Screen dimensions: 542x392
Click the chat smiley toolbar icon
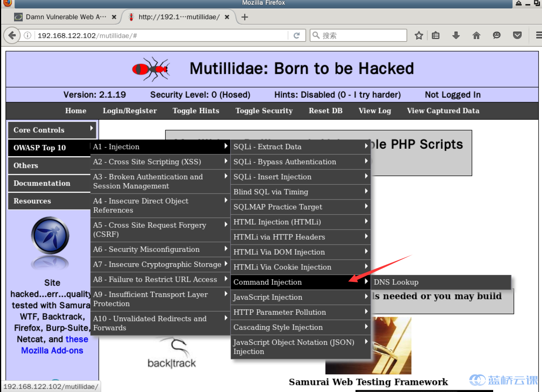point(497,36)
